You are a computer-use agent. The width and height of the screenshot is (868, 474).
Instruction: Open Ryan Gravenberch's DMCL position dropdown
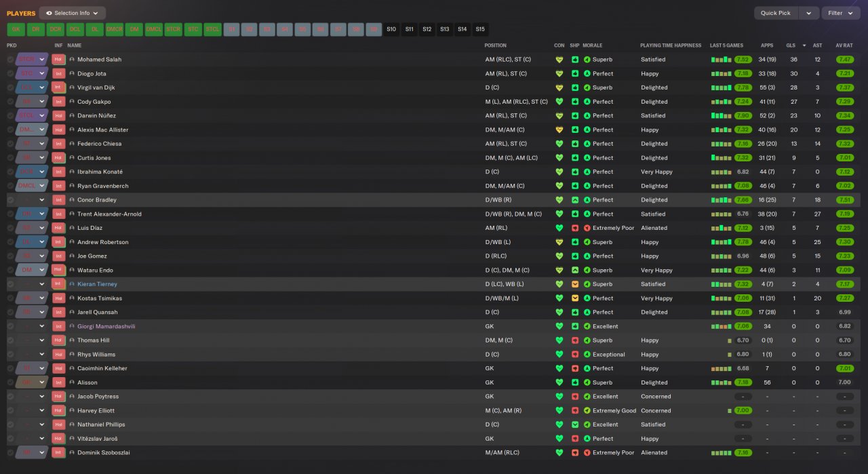point(33,186)
